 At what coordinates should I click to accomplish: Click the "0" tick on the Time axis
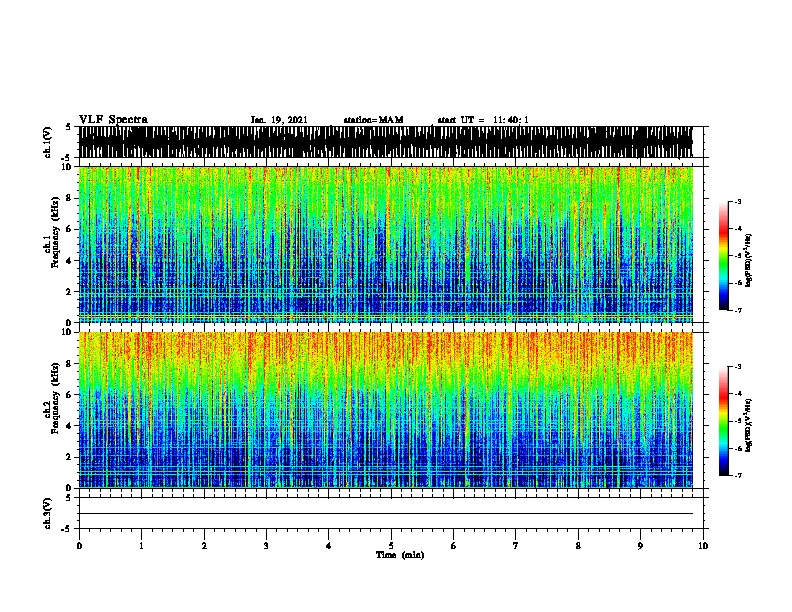pos(79,546)
